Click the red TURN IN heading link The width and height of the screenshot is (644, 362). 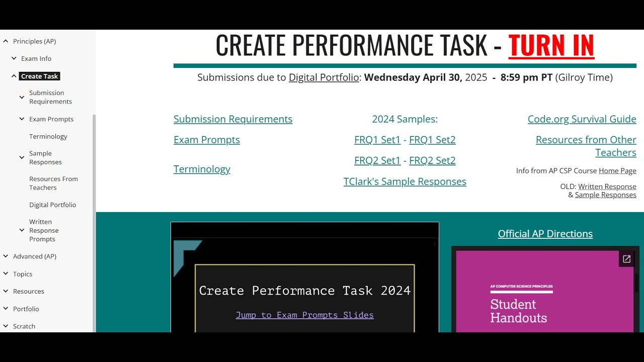point(551,45)
